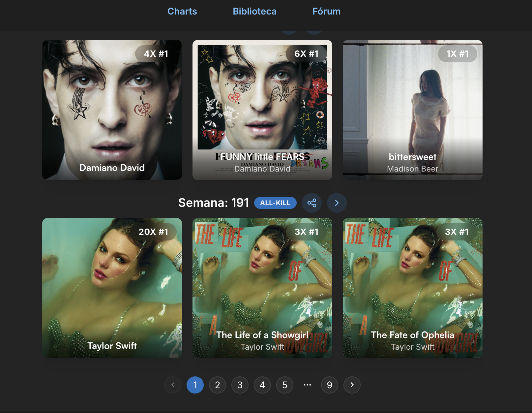The height and width of the screenshot is (413, 532).
Task: Jump to page 2
Action: [218, 385]
